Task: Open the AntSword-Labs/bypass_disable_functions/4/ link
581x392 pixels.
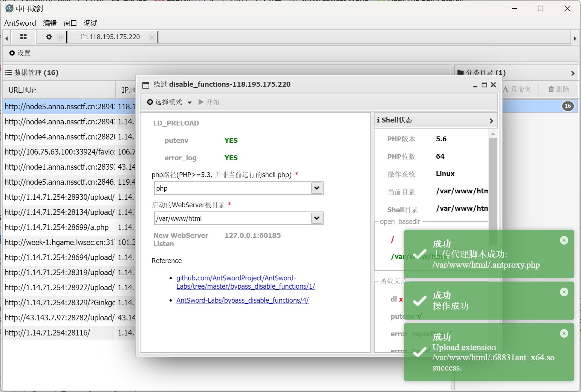Action: click(x=243, y=300)
